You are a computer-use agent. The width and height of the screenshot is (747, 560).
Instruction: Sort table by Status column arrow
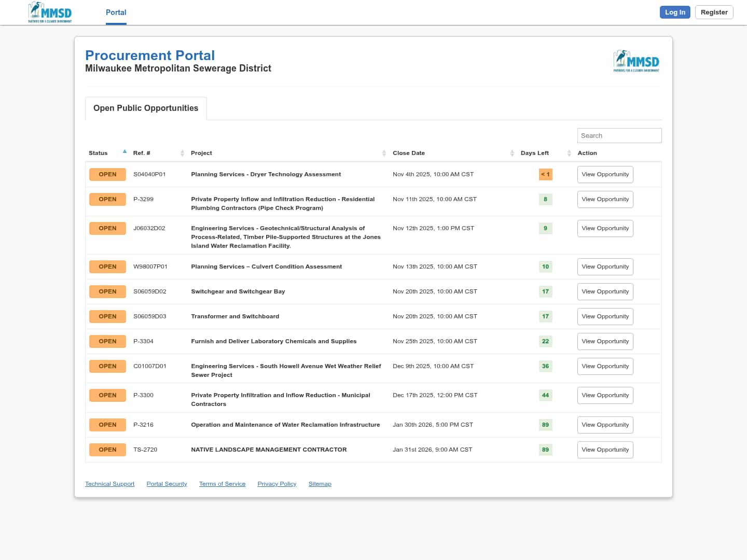click(125, 152)
